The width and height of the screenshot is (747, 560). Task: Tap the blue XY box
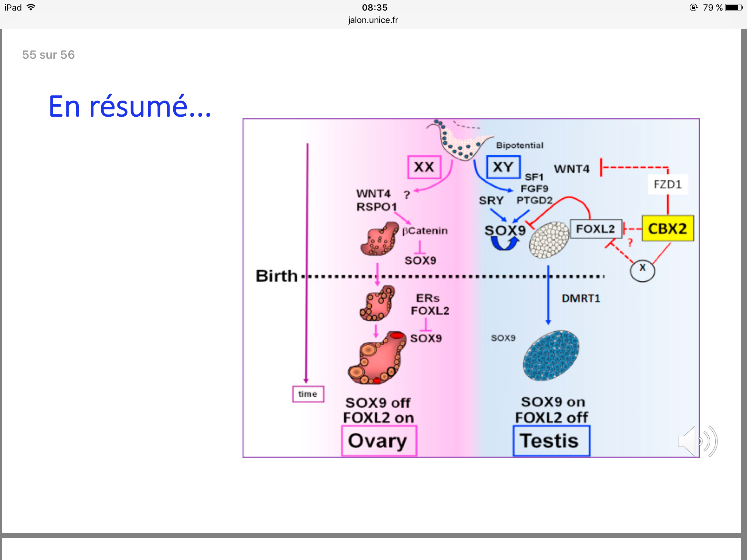(503, 167)
